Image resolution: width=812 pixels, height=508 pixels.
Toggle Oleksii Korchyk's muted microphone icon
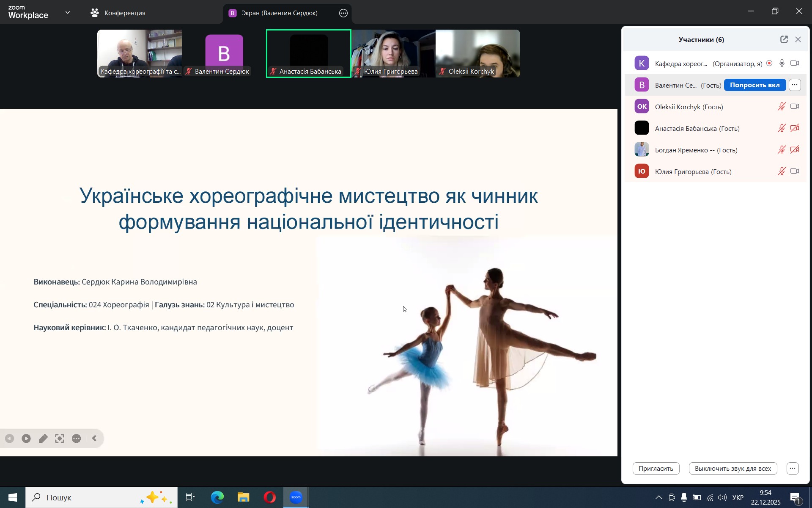(782, 107)
